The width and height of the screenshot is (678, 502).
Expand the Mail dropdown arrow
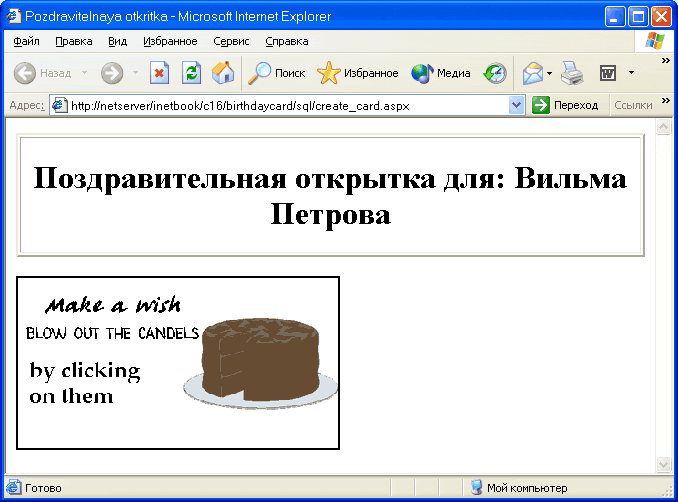(549, 73)
